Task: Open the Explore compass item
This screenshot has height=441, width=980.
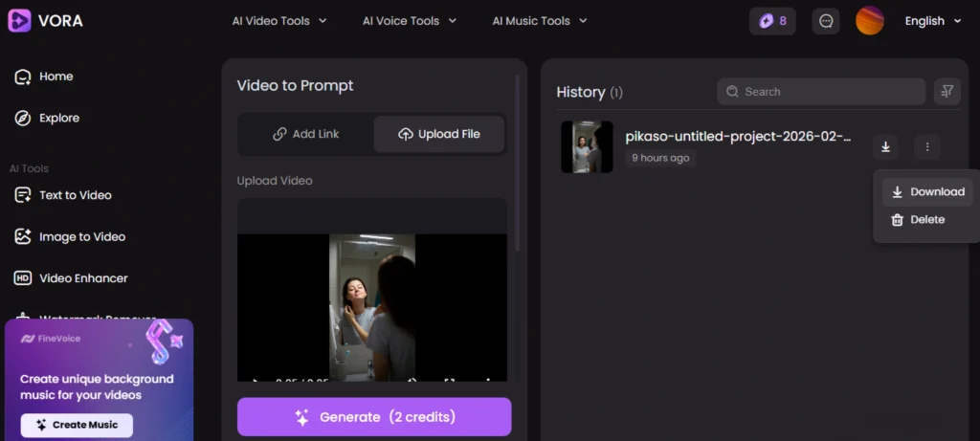Action: (x=47, y=118)
